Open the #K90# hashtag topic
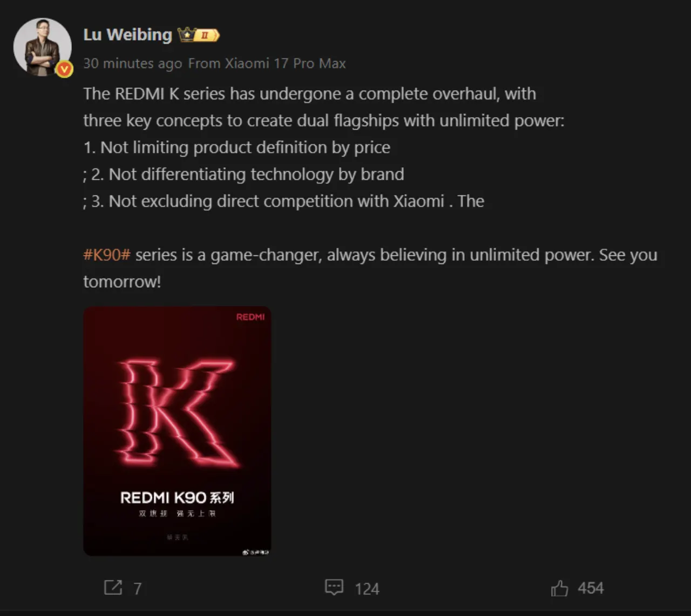The width and height of the screenshot is (691, 616). point(107,255)
